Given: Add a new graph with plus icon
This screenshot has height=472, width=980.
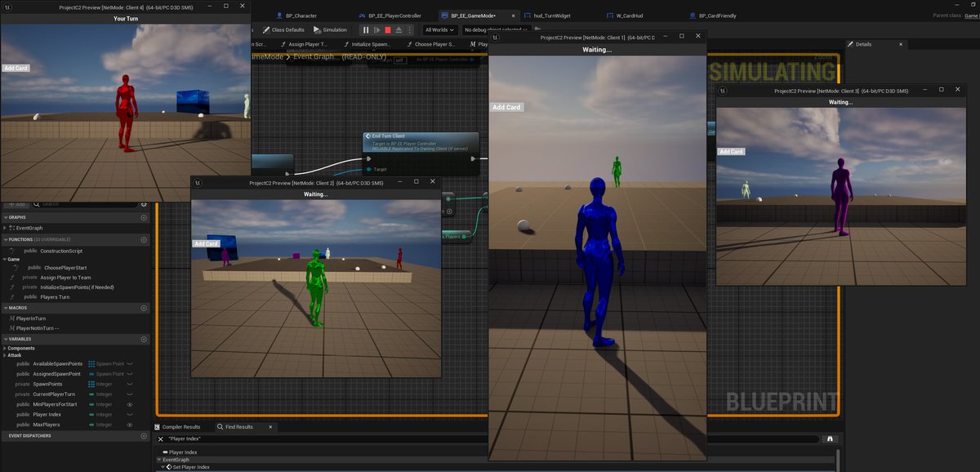Looking at the screenshot, I should (144, 217).
